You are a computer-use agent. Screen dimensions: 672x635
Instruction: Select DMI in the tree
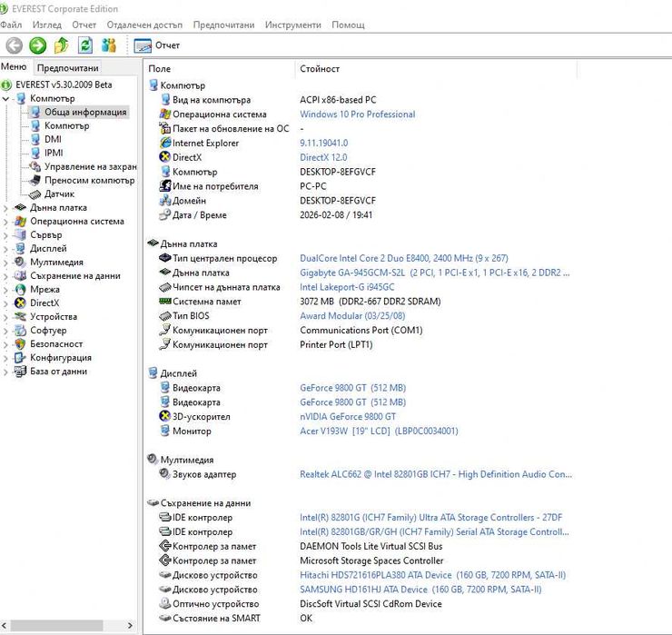coord(53,139)
